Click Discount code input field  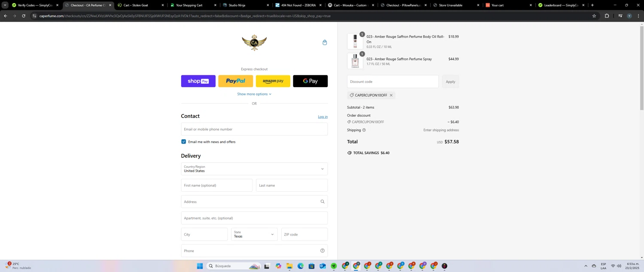coord(393,82)
